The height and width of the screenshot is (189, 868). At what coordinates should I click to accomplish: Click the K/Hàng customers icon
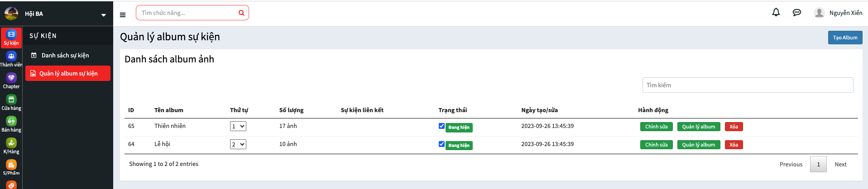pos(11,146)
